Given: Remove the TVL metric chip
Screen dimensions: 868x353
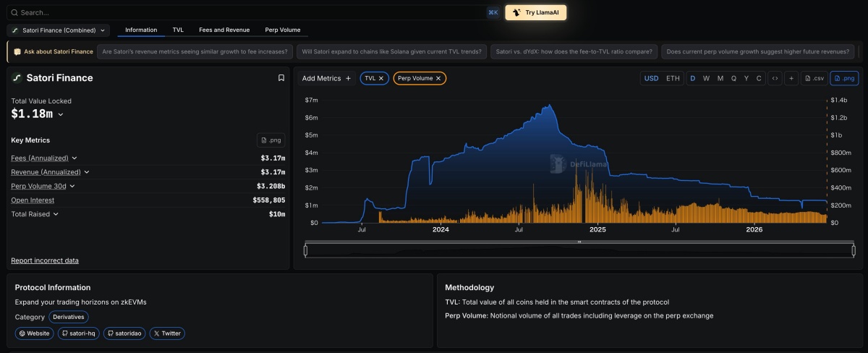Looking at the screenshot, I should [x=381, y=78].
